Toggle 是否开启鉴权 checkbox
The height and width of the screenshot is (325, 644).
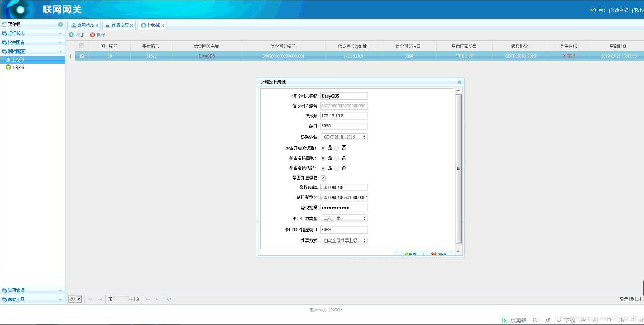(323, 178)
